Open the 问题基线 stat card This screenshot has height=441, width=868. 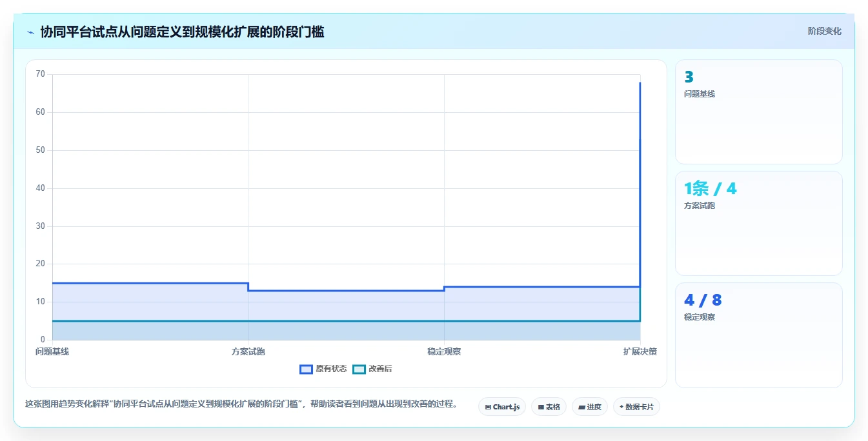(759, 112)
